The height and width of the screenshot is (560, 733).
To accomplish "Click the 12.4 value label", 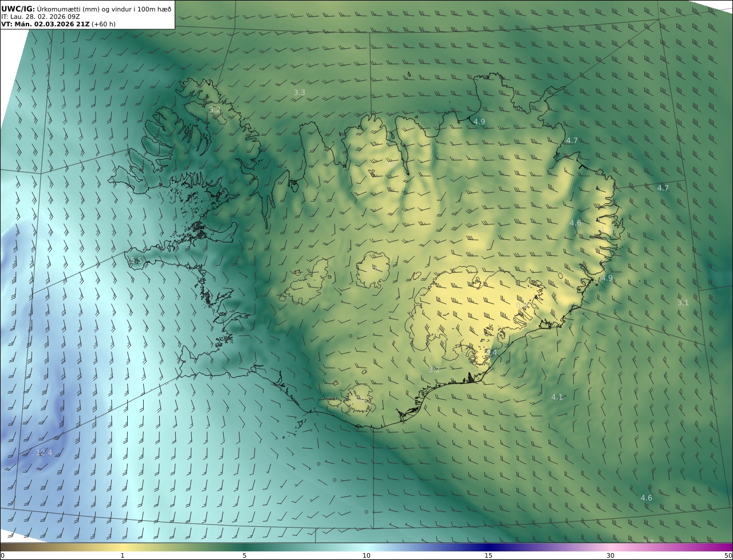I will (x=44, y=453).
